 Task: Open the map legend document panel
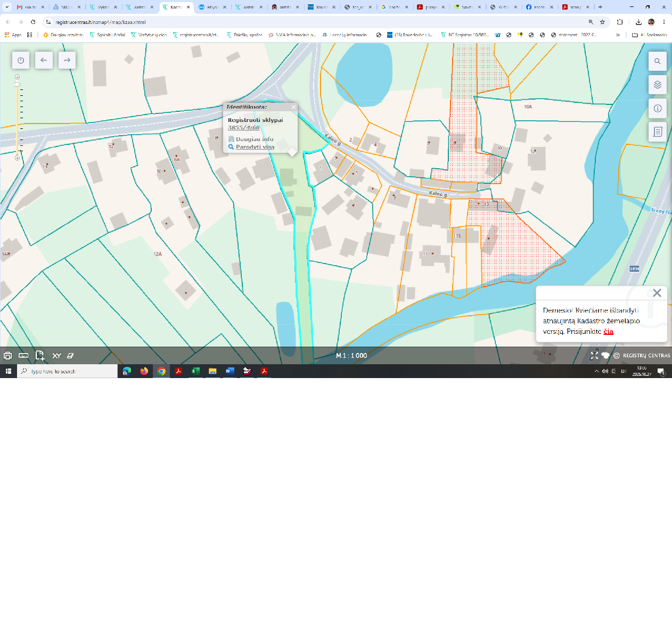pos(658,132)
